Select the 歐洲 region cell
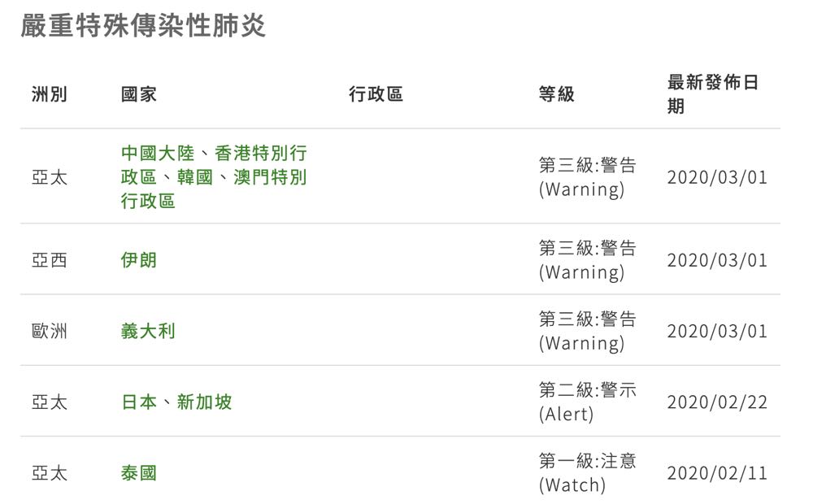The width and height of the screenshot is (813, 504). point(50,331)
